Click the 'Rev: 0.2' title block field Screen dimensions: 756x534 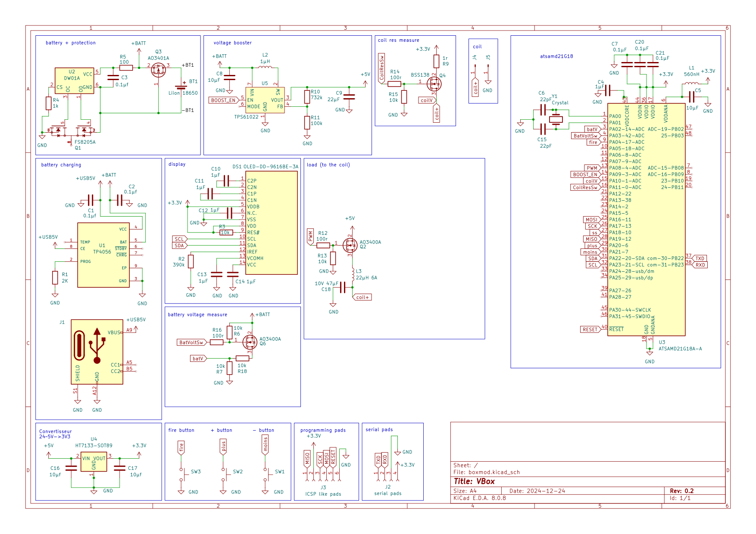682,491
